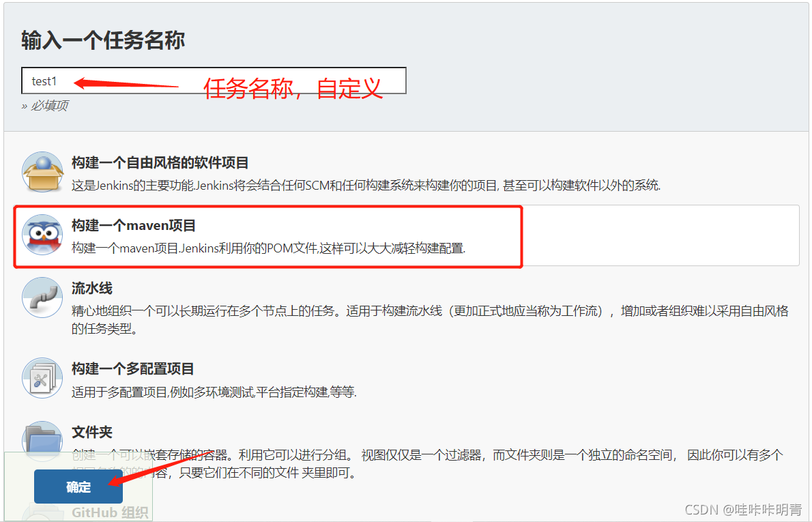The height and width of the screenshot is (522, 812).
Task: Click description starting 适用于多配置项目
Action: 214,392
